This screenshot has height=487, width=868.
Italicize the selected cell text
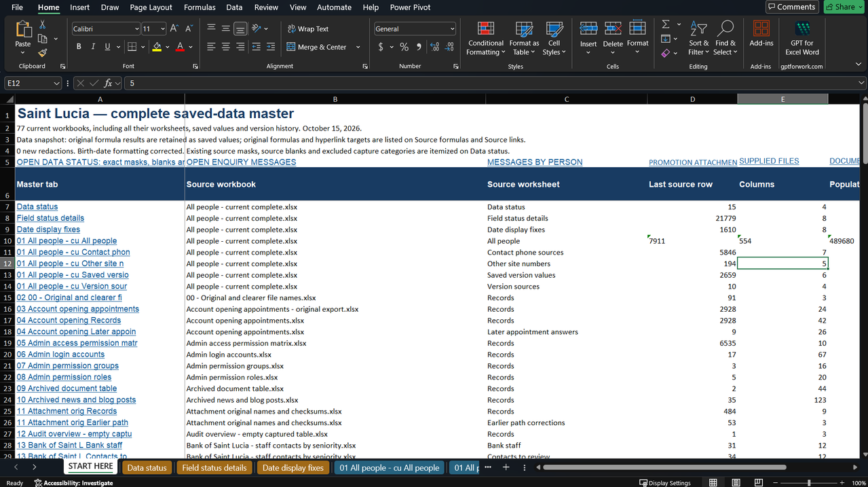coord(93,47)
